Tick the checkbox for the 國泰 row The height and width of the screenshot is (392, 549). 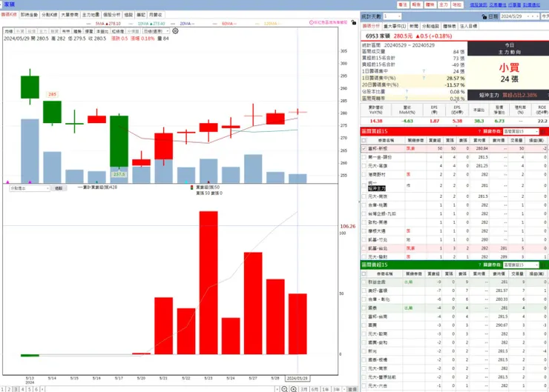coord(364,308)
